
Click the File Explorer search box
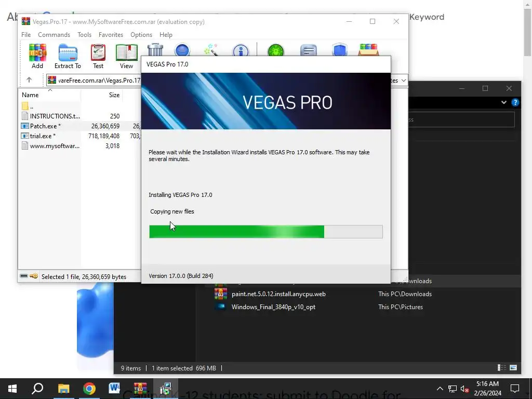point(461,119)
